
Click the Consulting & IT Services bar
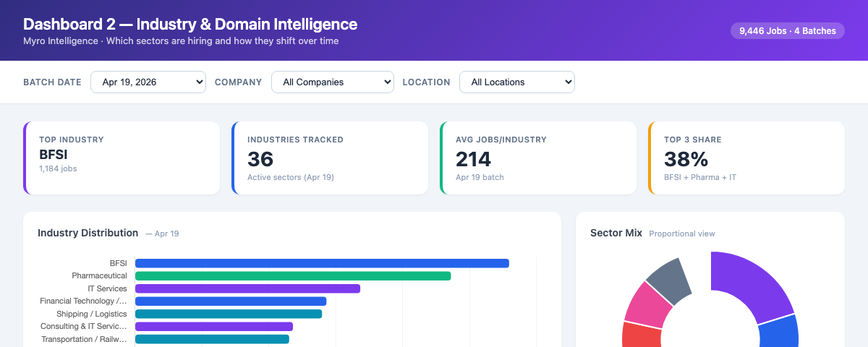[214, 326]
